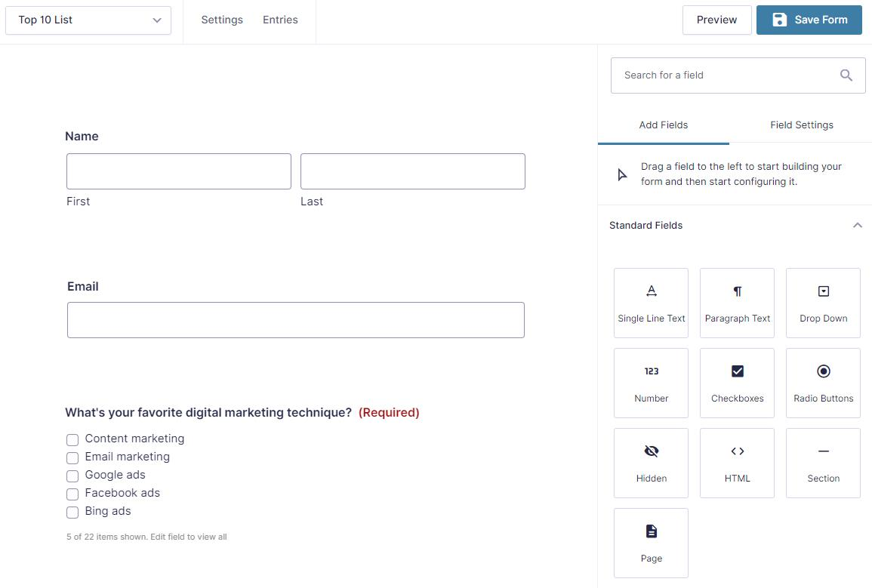872x588 pixels.
Task: Add an HTML field block
Action: 737,463
